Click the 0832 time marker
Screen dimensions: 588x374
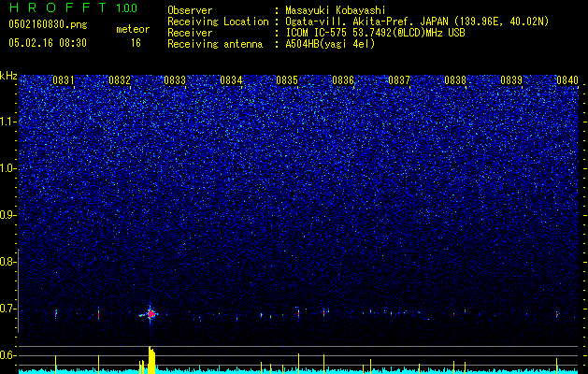[120, 80]
